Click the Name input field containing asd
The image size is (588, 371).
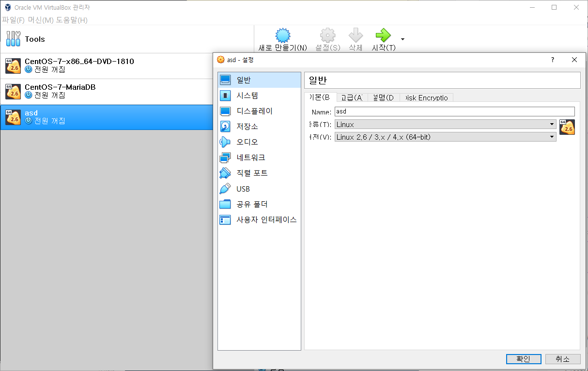pyautogui.click(x=454, y=112)
